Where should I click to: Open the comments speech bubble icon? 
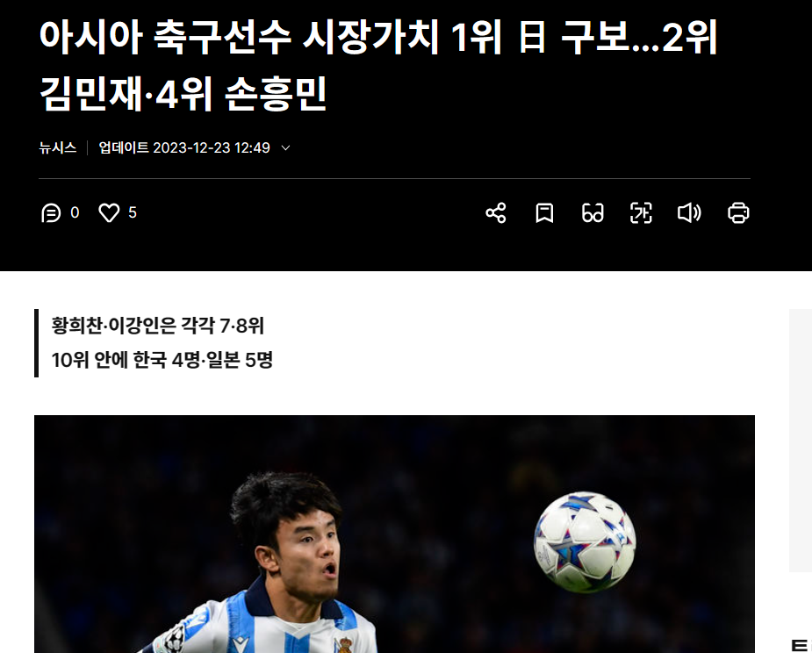coord(51,212)
